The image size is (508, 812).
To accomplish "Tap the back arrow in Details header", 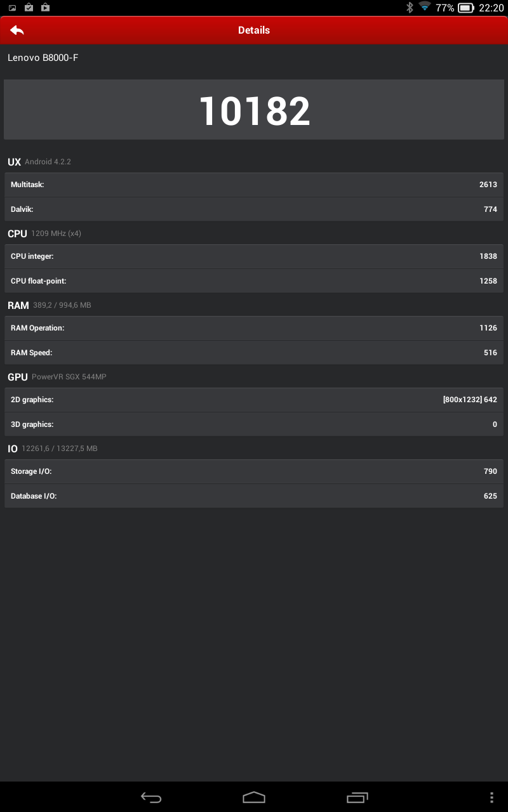I will [x=17, y=30].
